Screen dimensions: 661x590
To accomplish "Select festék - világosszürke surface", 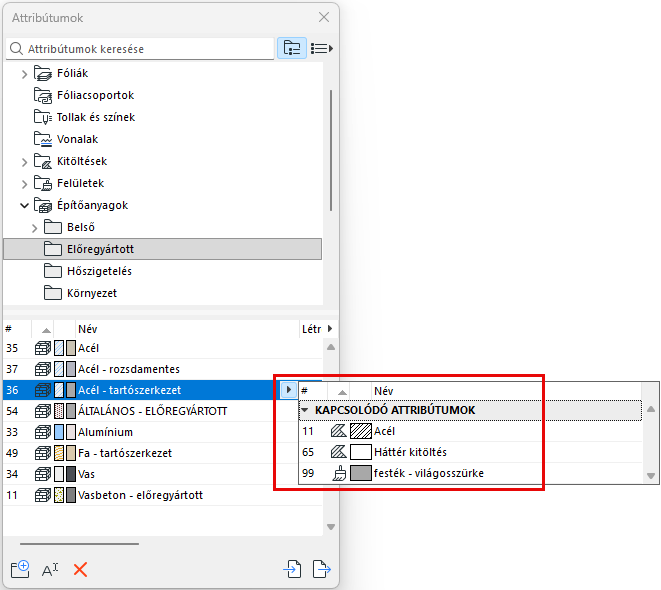I will [x=470, y=473].
